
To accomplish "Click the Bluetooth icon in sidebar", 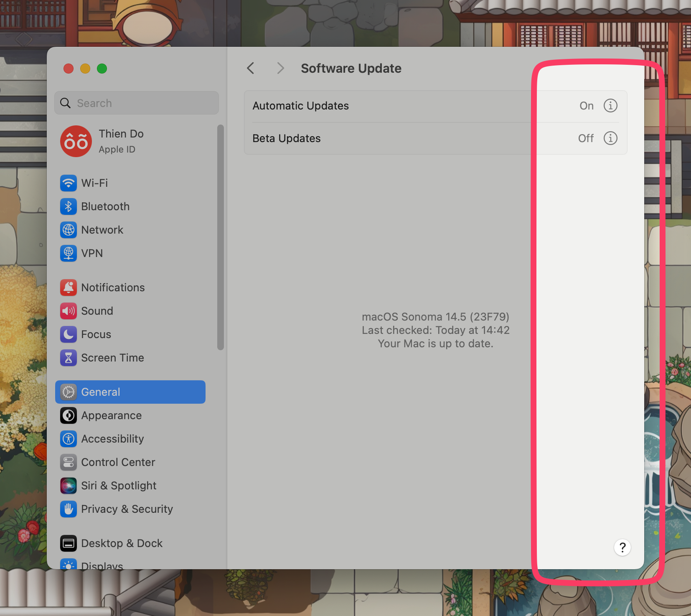I will tap(69, 206).
